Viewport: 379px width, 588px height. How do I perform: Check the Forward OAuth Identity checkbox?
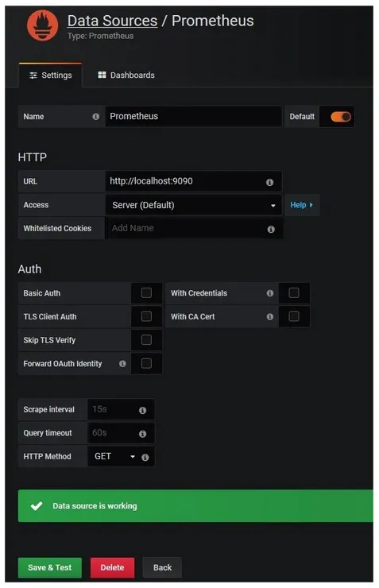tap(146, 363)
